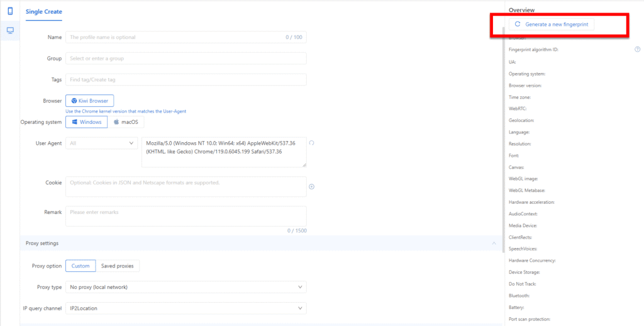Click the User Agent text area
The height and width of the screenshot is (326, 644).
(225, 152)
